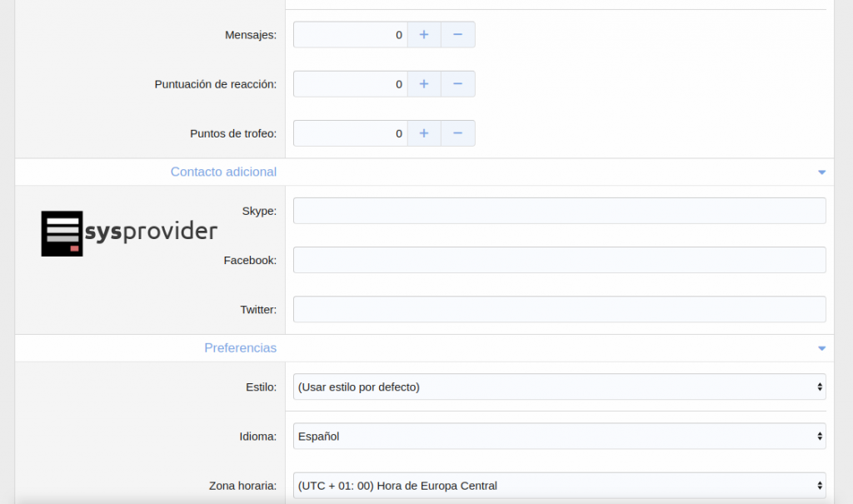This screenshot has width=853, height=504.
Task: Increase the Mensajes value with plus button
Action: (x=424, y=35)
